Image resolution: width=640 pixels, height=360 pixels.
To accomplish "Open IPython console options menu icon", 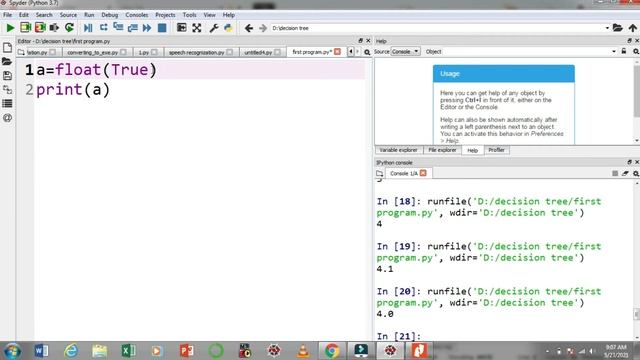I will click(x=636, y=173).
